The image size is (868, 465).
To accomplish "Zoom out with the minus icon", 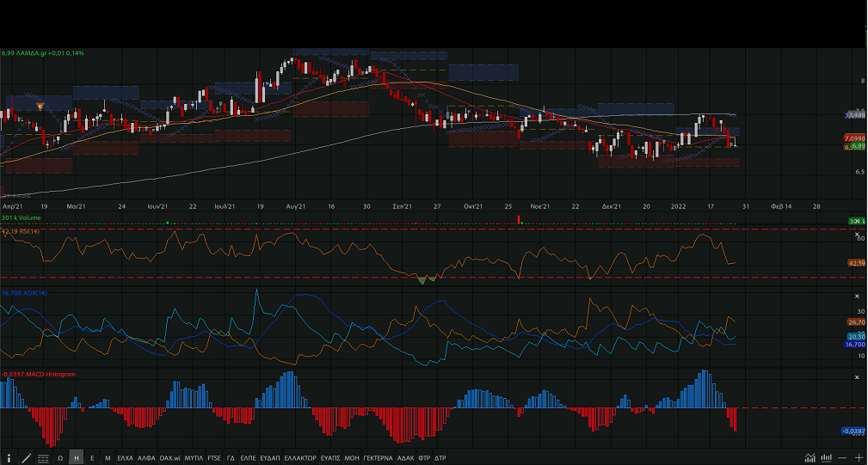I will pyautogui.click(x=842, y=458).
